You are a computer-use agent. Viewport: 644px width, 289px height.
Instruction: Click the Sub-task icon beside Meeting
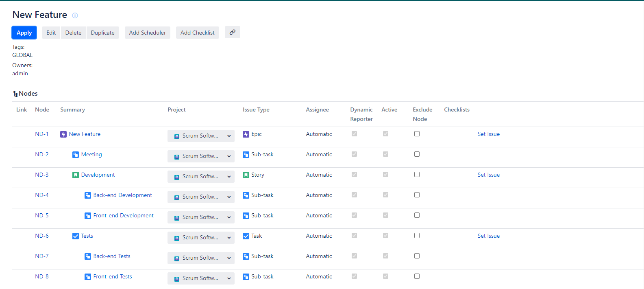(x=76, y=155)
